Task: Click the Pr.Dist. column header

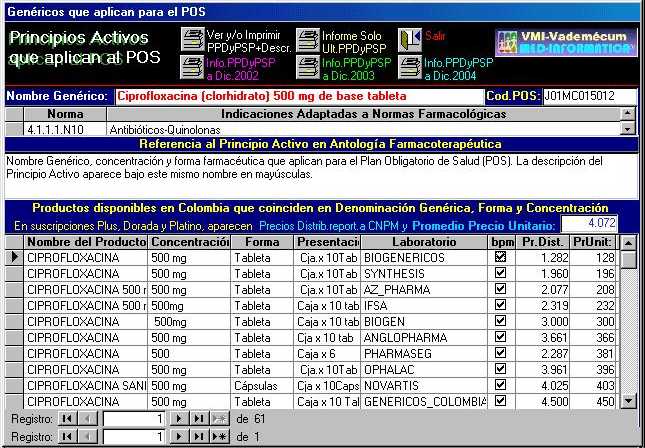Action: pyautogui.click(x=543, y=242)
